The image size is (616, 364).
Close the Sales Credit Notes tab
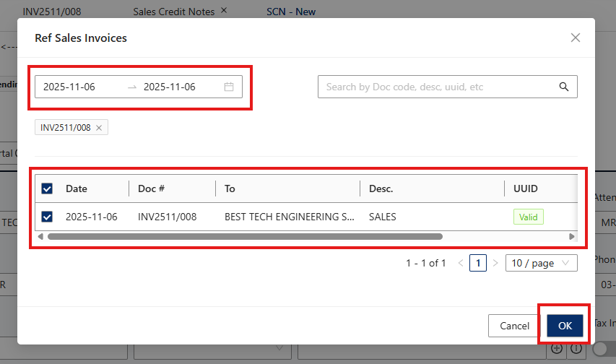tap(224, 10)
